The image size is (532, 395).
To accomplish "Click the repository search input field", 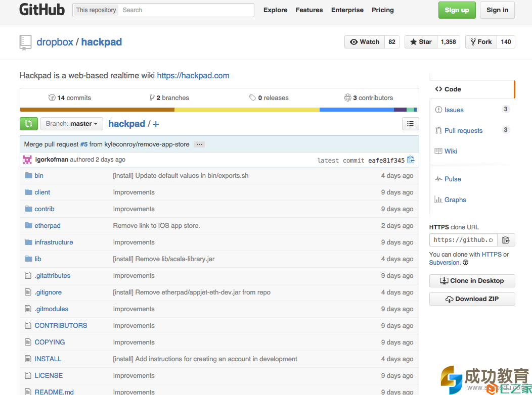I will pyautogui.click(x=186, y=10).
